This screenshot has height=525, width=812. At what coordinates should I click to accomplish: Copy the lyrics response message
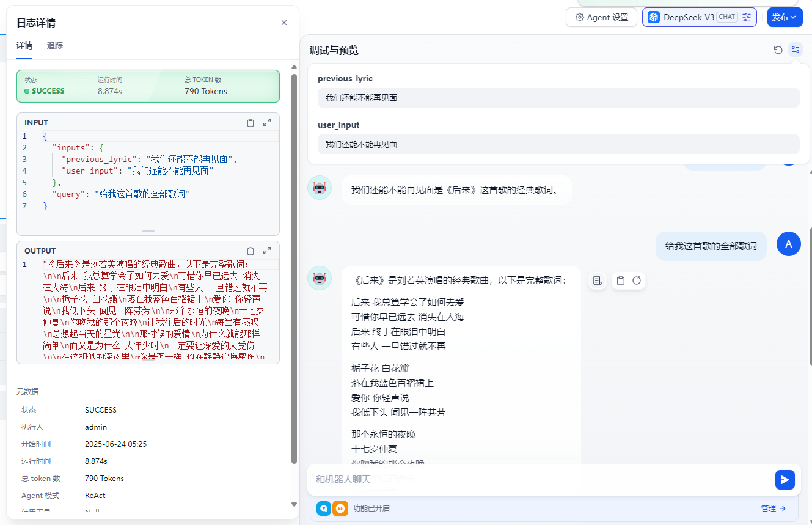click(620, 281)
